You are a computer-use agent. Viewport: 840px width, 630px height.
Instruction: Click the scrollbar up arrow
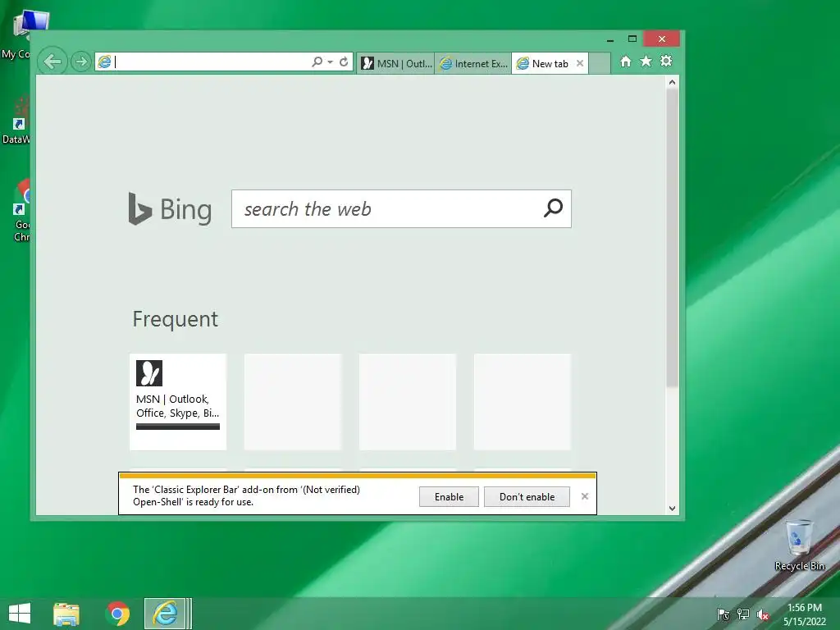(673, 83)
